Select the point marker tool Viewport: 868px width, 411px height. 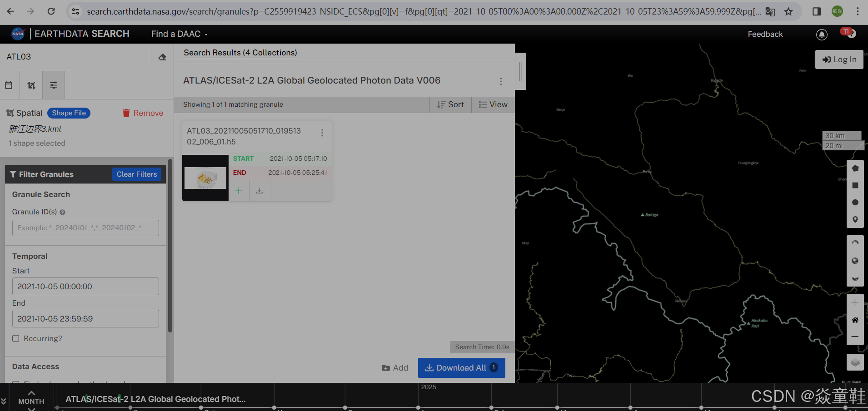[855, 219]
